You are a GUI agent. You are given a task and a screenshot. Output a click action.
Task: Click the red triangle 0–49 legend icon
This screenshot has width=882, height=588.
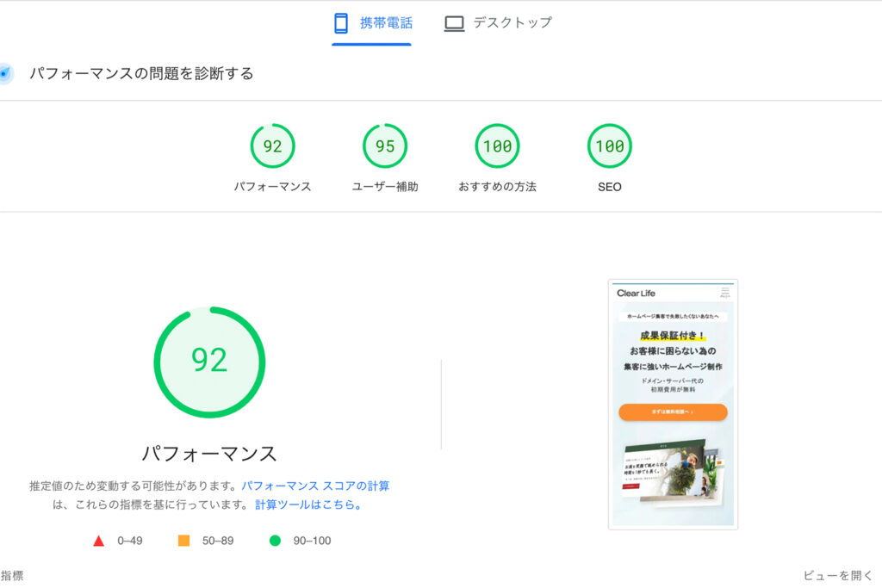click(x=98, y=541)
